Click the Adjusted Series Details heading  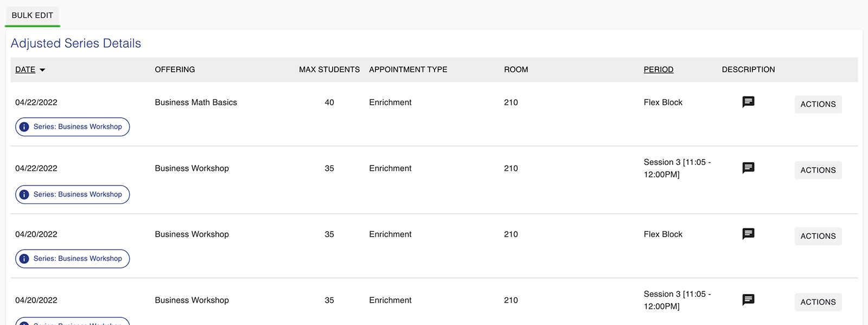tap(76, 43)
